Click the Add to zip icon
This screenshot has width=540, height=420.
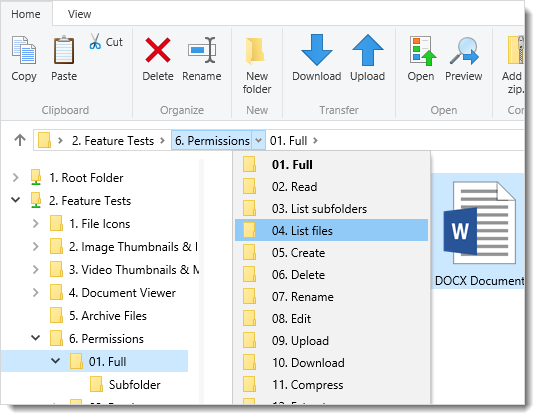pos(516,50)
